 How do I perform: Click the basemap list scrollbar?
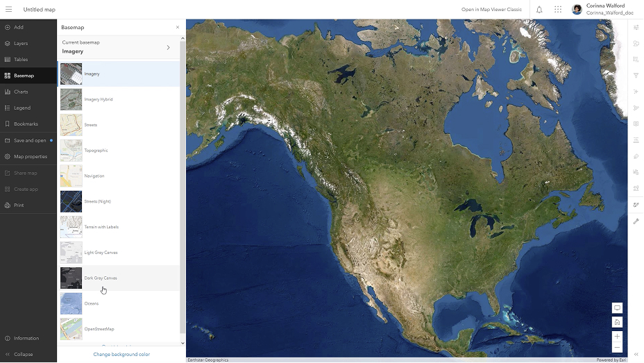click(x=183, y=187)
